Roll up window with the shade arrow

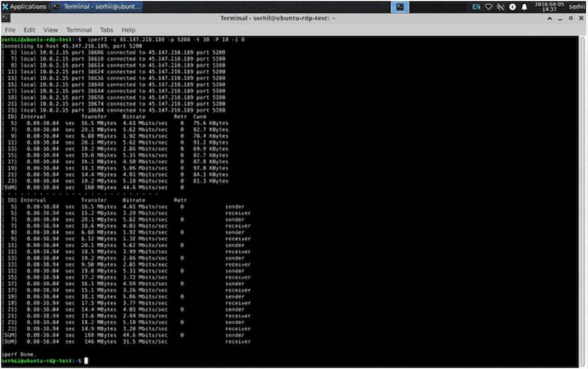click(x=550, y=19)
